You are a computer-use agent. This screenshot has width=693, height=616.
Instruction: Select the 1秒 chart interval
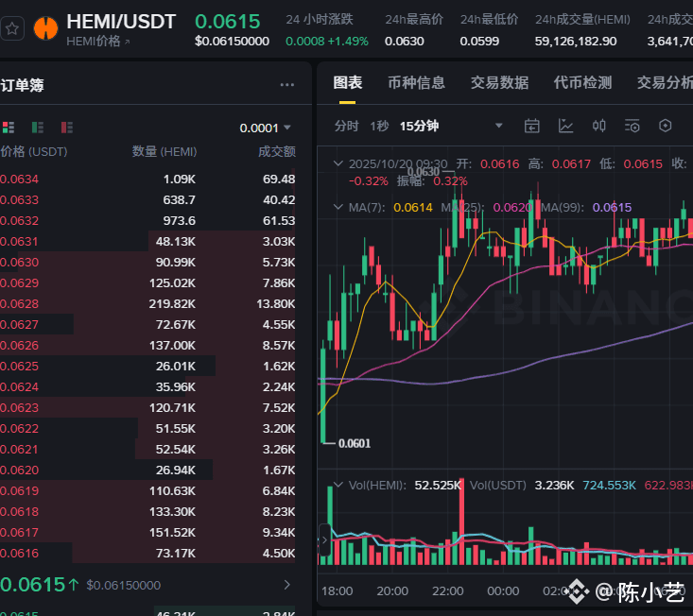(x=379, y=127)
